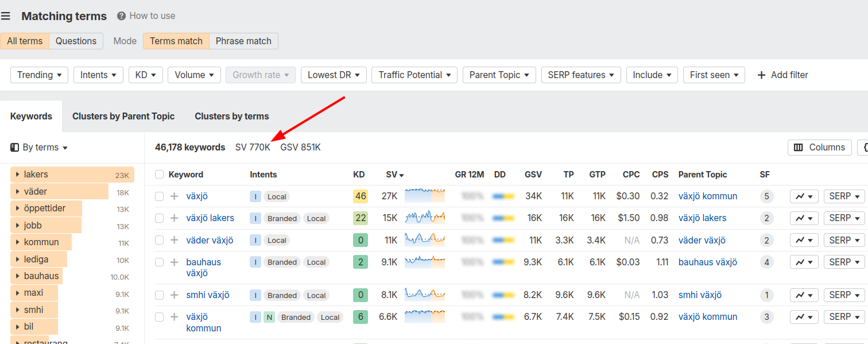
Task: Tick the checkbox for växjö keyword
Action: point(160,196)
